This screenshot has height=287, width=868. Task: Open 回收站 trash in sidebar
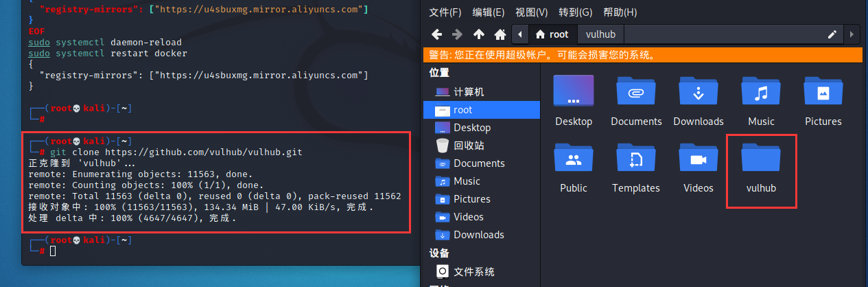(480, 146)
